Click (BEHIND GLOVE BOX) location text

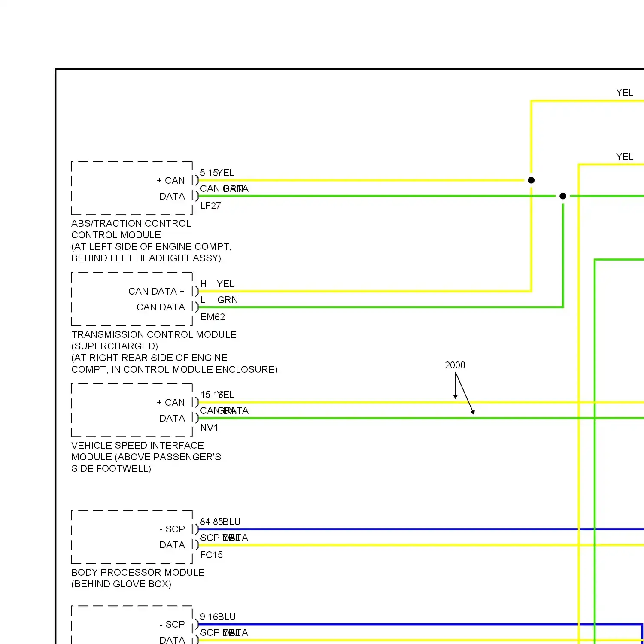click(122, 584)
